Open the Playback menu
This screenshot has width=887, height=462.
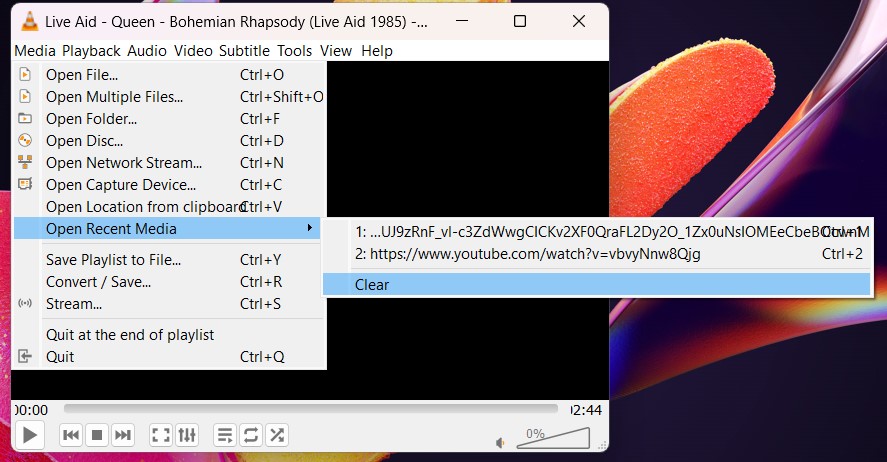point(91,51)
